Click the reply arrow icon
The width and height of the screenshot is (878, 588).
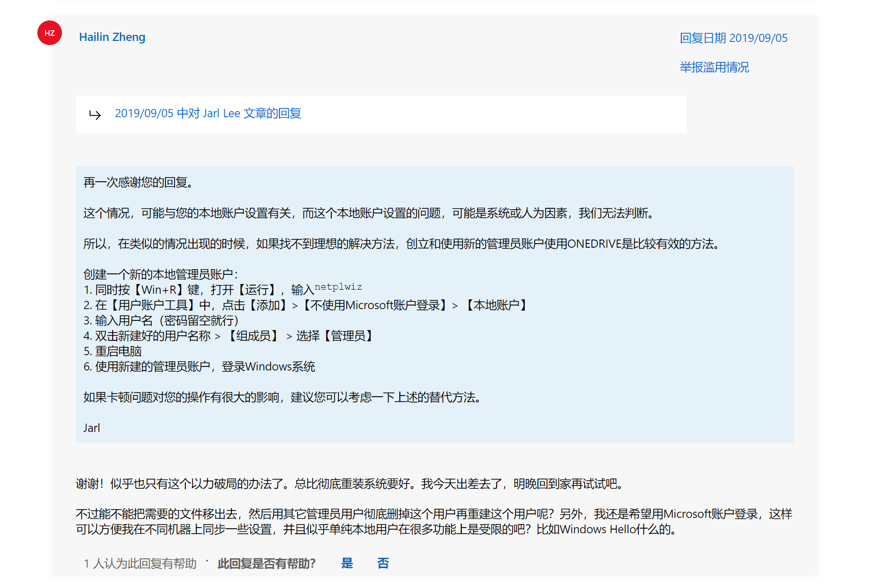[95, 114]
